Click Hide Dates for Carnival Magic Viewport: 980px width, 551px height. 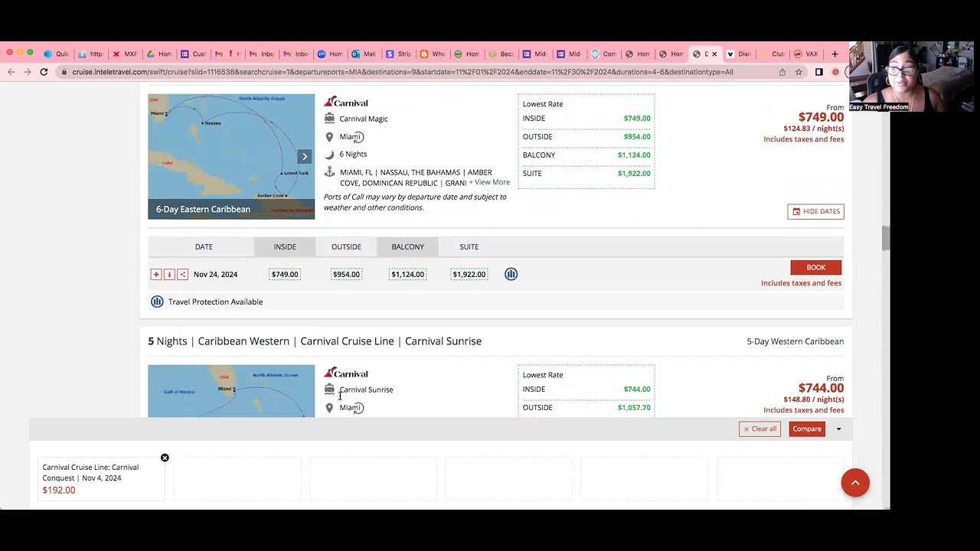815,211
